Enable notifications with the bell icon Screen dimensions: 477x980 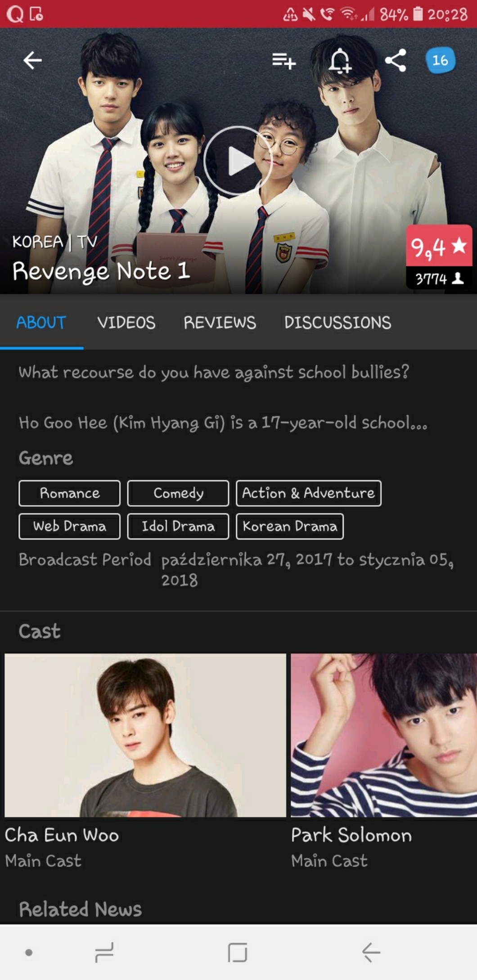coord(340,60)
